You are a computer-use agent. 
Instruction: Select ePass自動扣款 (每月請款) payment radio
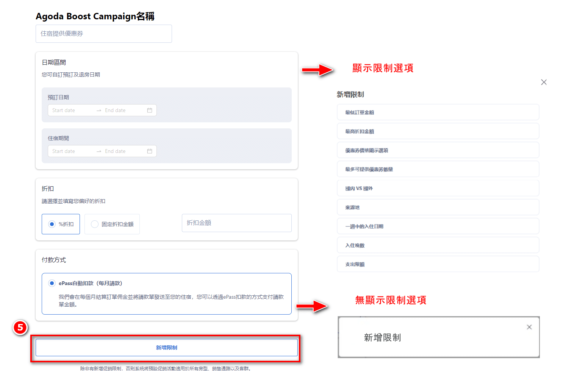(52, 283)
